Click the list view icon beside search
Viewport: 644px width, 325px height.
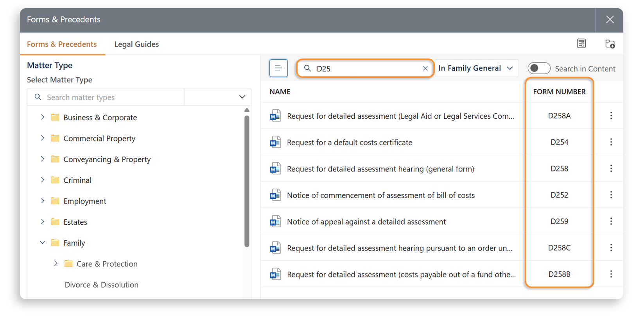[x=278, y=68]
